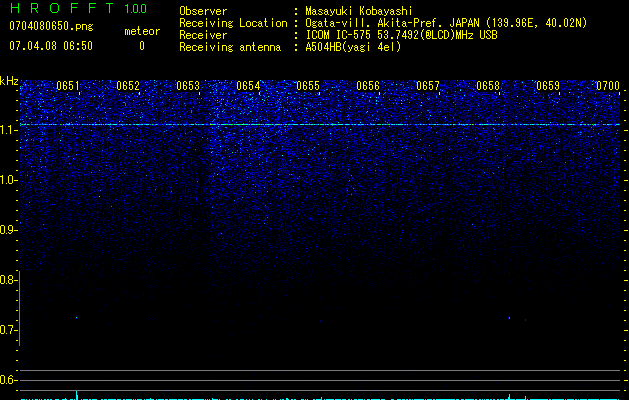This screenshot has width=629, height=400.
Task: Select observer name Masayuki Kobayashi
Action: 359,11
